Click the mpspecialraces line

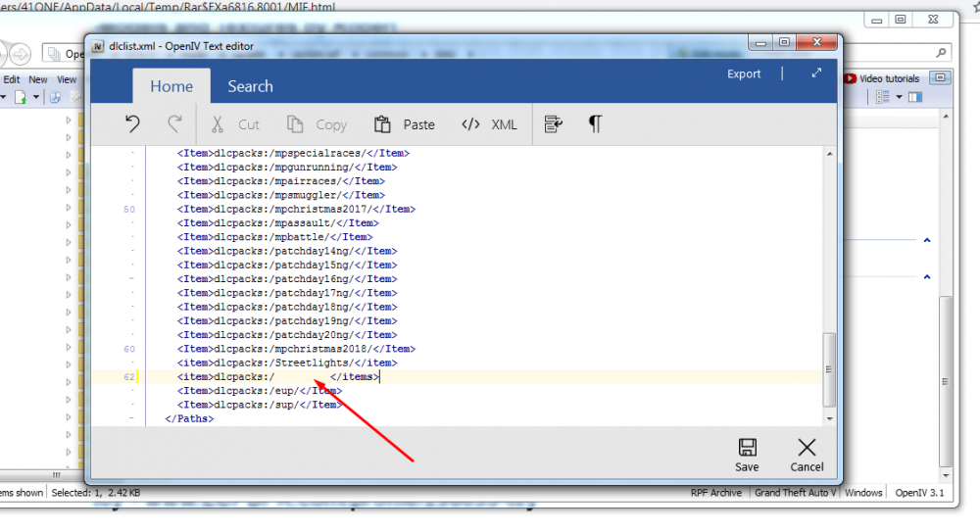coord(293,153)
